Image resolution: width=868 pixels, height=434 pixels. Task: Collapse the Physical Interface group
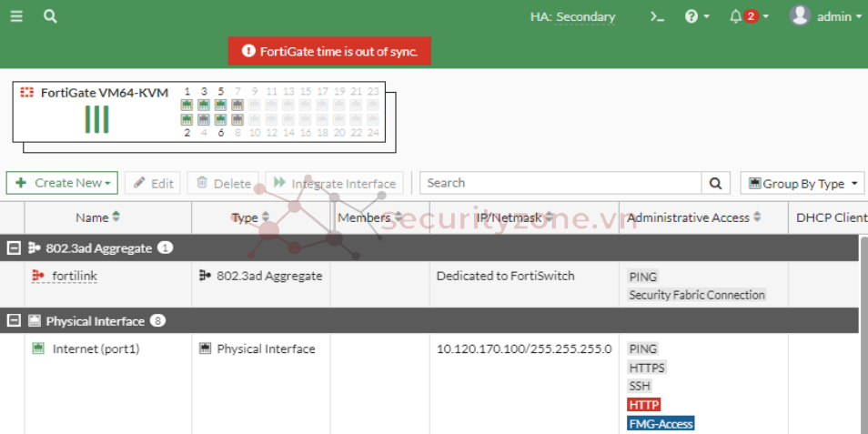coord(14,320)
